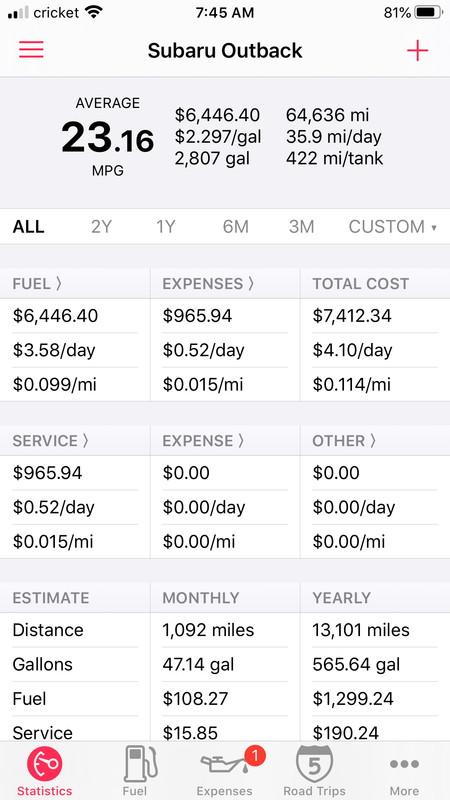Choose the 6M time range

[x=236, y=227]
